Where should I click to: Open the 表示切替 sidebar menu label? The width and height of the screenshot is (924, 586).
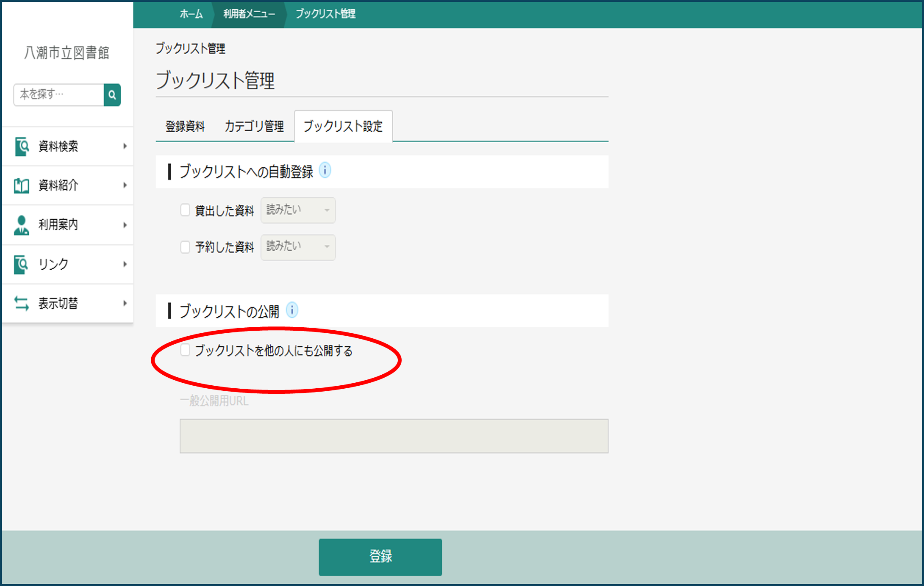tap(58, 303)
